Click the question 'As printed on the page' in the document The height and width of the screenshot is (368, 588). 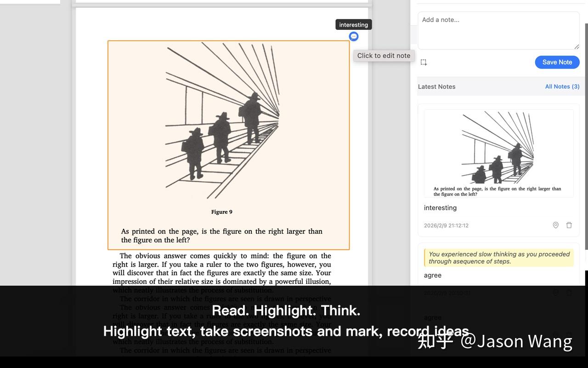tap(222, 236)
